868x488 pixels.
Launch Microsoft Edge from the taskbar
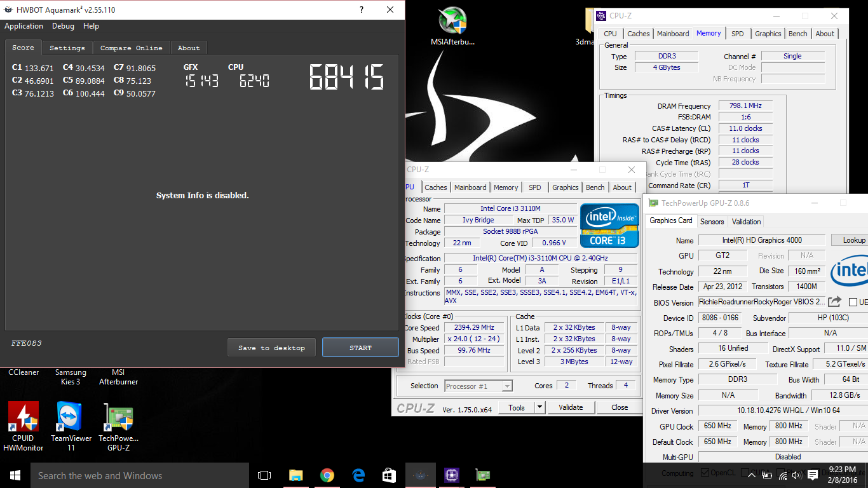pyautogui.click(x=358, y=475)
